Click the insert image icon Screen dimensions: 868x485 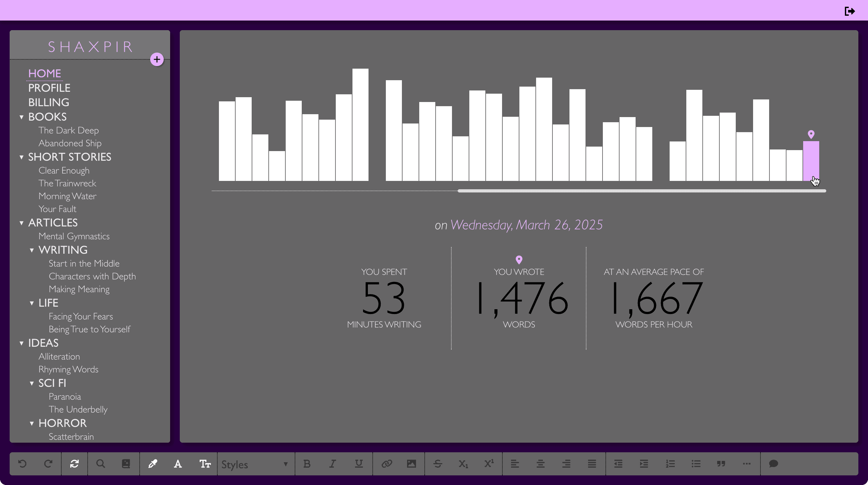[x=412, y=464]
